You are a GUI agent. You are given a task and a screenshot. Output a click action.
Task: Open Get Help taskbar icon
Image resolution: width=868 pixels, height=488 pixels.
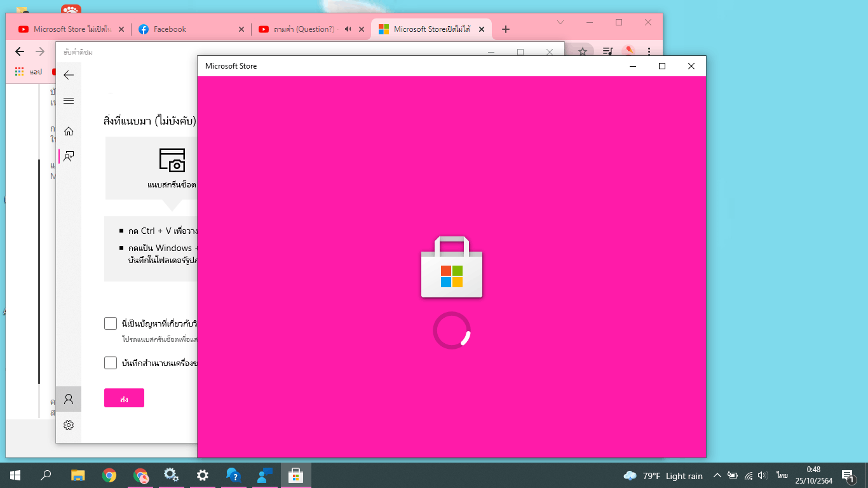(x=233, y=475)
